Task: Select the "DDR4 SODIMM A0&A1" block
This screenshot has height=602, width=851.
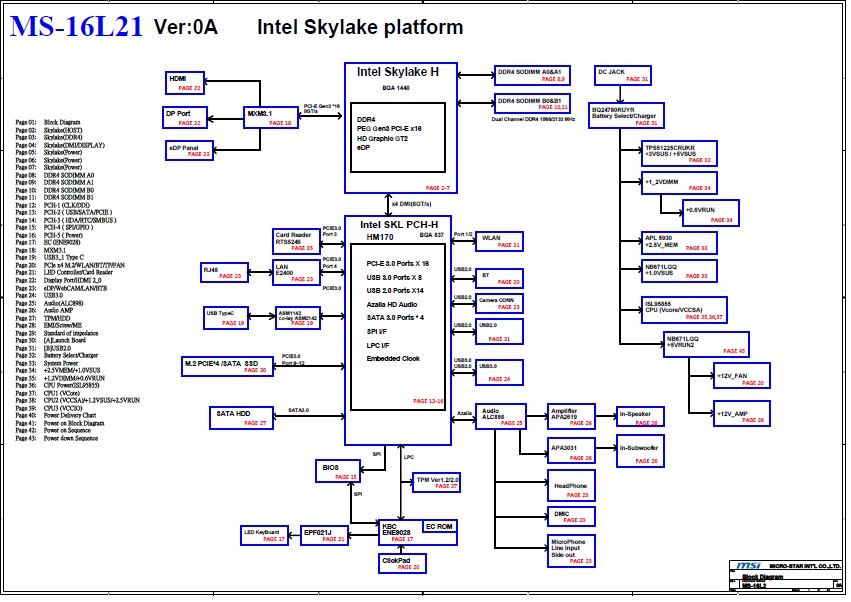Action: click(x=532, y=75)
